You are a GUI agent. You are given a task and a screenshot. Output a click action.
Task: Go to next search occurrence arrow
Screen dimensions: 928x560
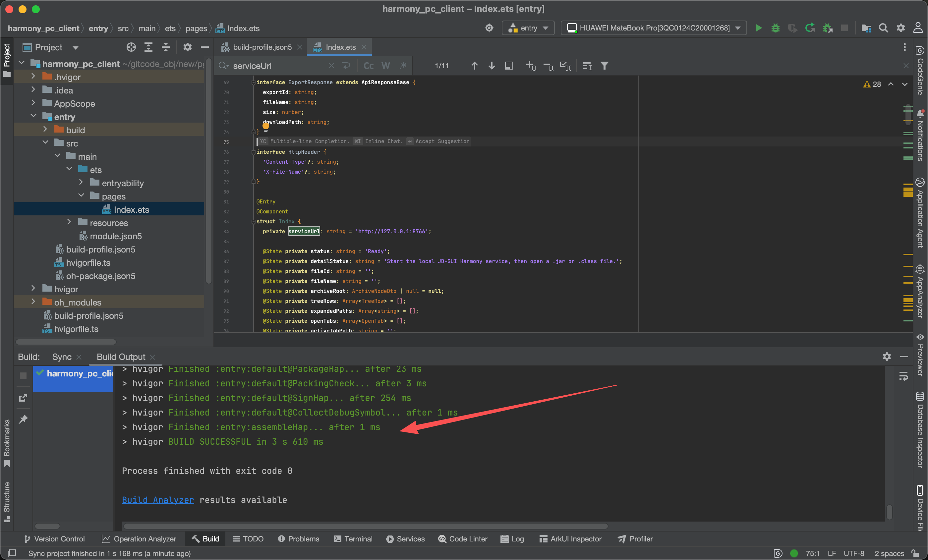[492, 66]
